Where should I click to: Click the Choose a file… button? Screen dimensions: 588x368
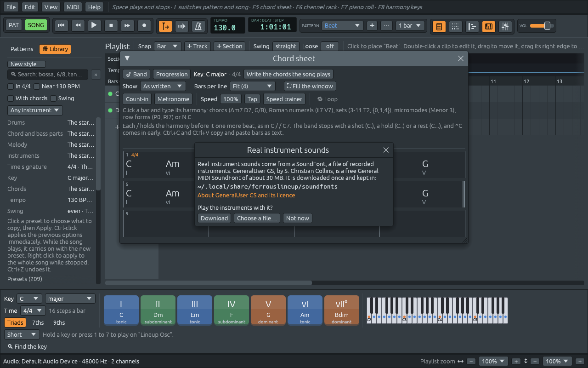tap(257, 218)
